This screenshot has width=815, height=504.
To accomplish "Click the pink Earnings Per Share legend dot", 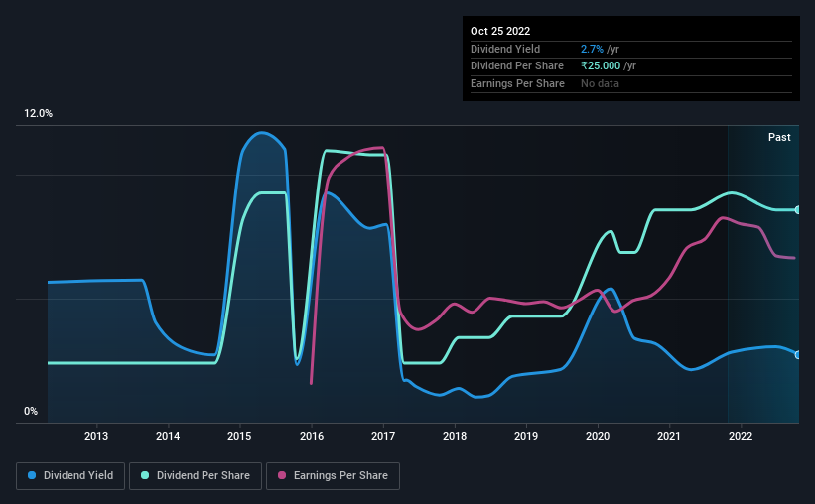I will tap(282, 475).
